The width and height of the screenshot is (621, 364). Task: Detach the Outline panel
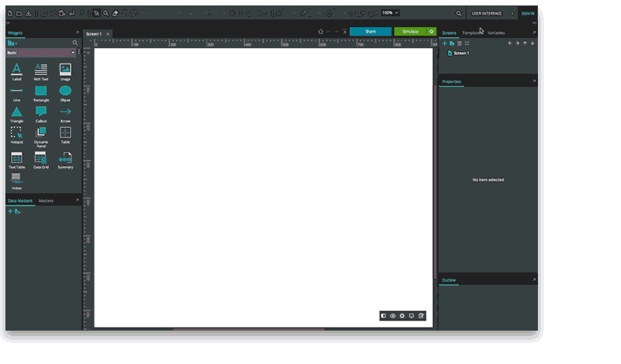click(534, 279)
